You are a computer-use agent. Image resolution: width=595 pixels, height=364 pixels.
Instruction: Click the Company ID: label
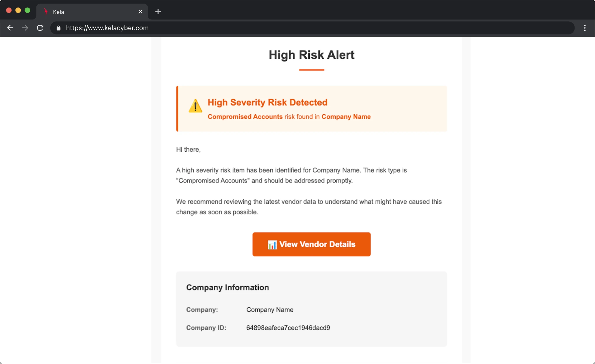pos(206,328)
